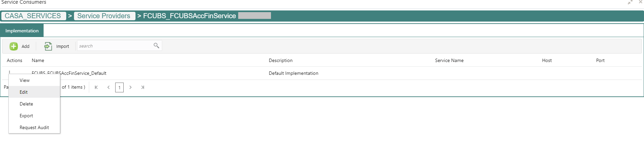The width and height of the screenshot is (644, 152).
Task: Go to the first page of results
Action: [x=96, y=87]
